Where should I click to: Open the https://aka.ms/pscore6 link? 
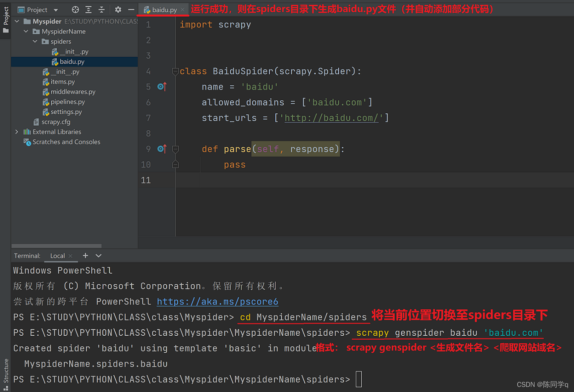pos(217,301)
